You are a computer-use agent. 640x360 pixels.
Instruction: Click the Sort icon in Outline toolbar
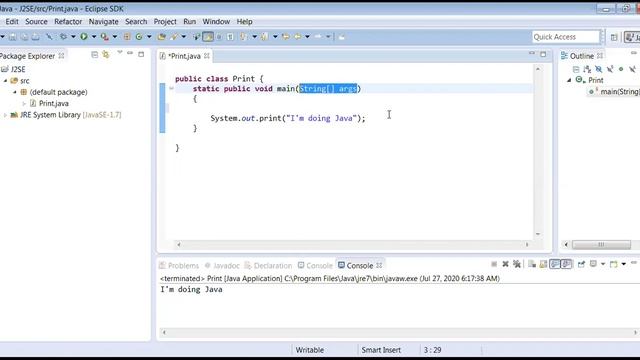pos(587,69)
